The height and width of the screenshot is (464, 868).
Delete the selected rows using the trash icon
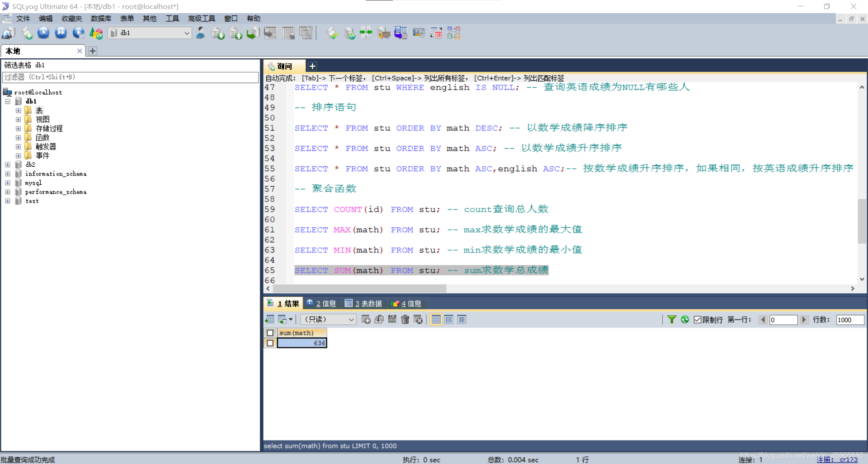coord(405,319)
